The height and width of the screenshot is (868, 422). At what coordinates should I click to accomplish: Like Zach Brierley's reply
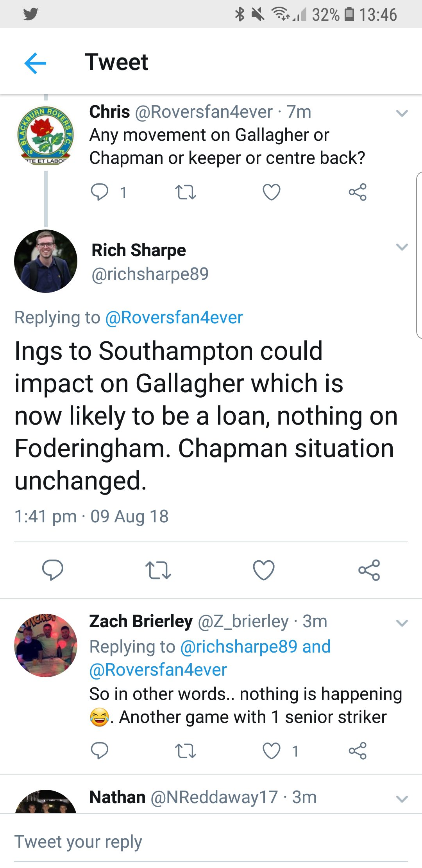click(271, 751)
